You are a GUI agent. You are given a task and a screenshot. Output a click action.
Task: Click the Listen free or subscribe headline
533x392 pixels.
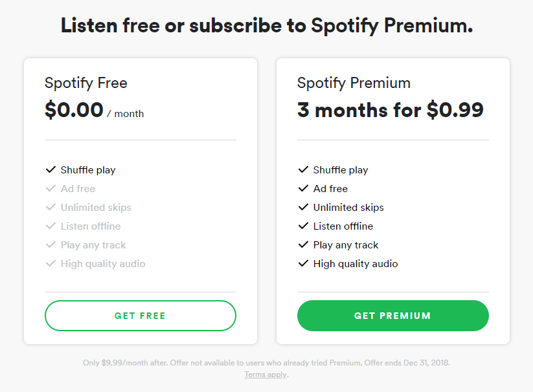(267, 26)
